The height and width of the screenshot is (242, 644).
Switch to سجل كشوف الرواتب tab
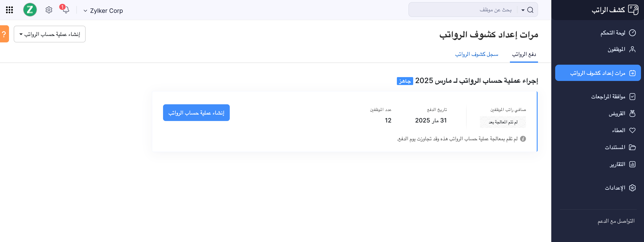point(476,54)
